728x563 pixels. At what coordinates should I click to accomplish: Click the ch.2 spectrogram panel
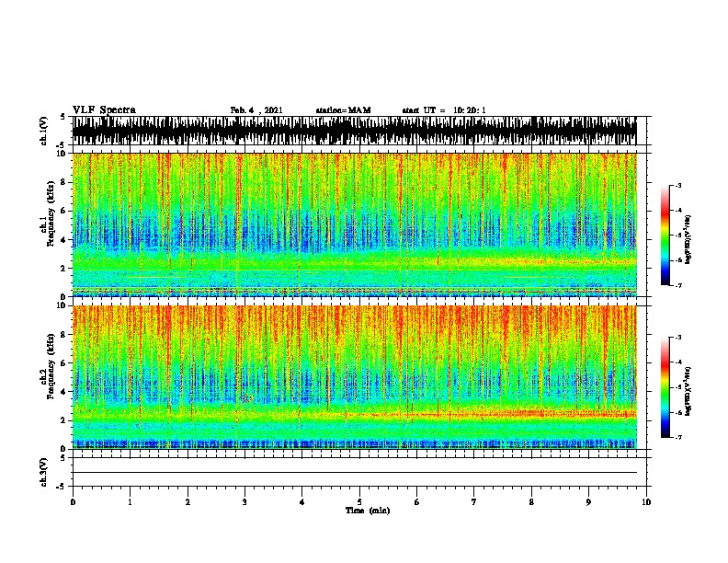point(355,377)
